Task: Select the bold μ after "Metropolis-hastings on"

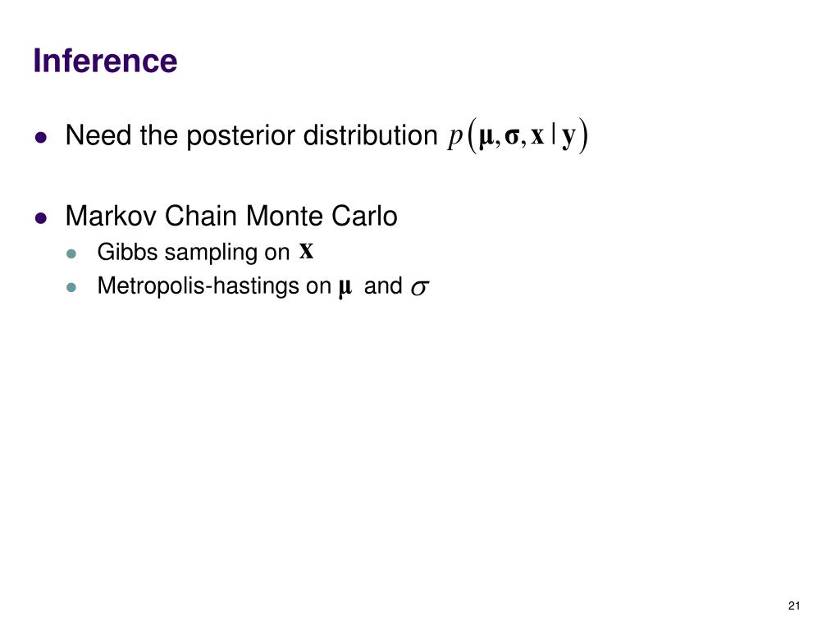Action: click(x=345, y=288)
